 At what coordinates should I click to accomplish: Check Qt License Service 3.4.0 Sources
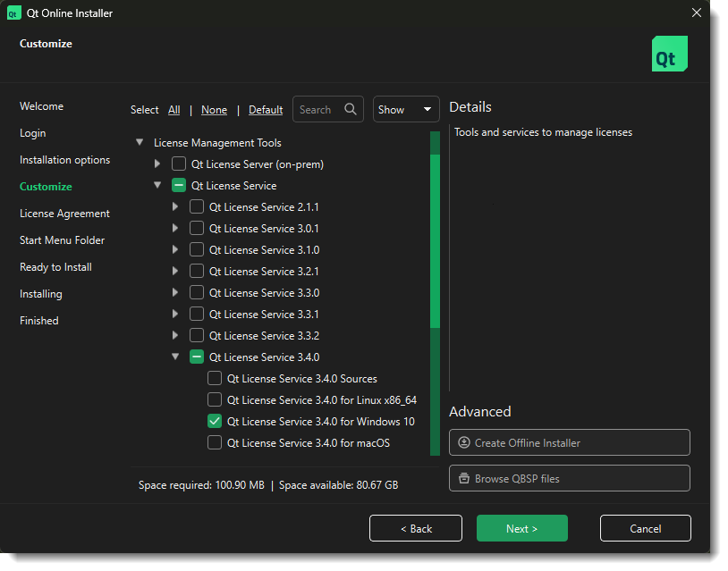tap(214, 378)
